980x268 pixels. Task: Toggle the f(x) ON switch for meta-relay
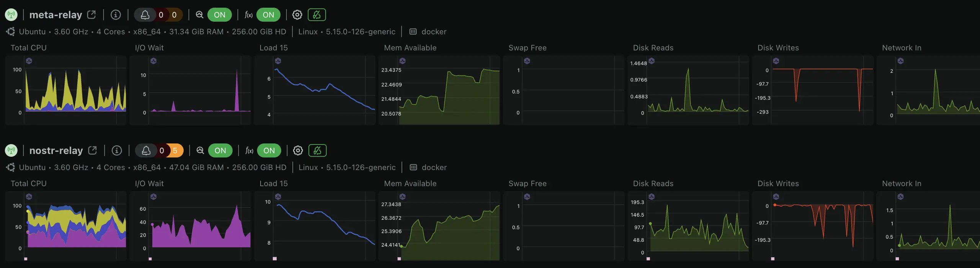click(268, 15)
